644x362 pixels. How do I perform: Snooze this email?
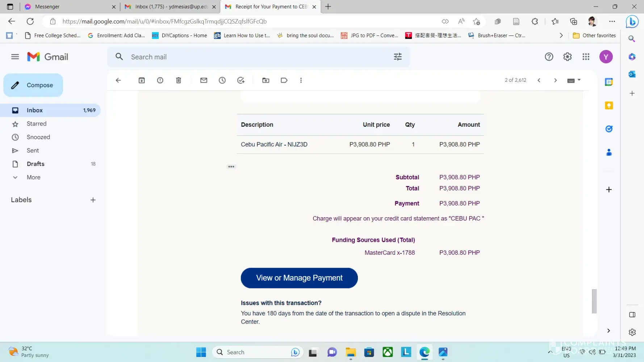pos(222,80)
